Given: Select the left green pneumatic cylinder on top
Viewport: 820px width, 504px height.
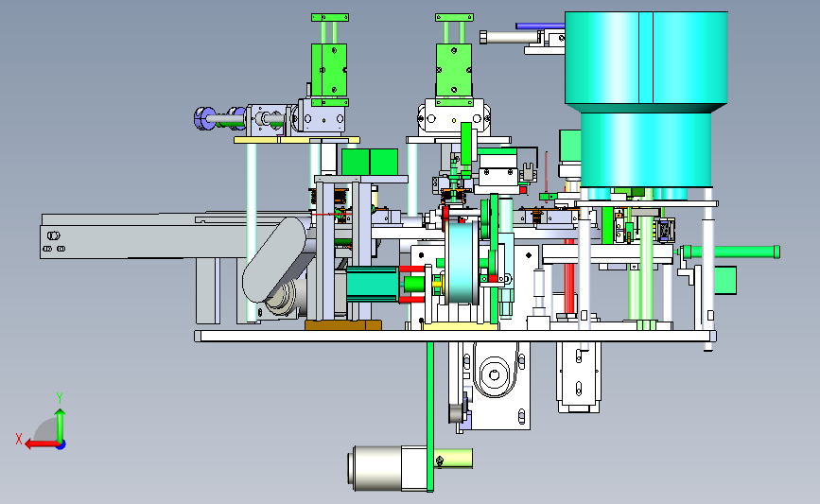Looking at the screenshot, I should coord(329,70).
